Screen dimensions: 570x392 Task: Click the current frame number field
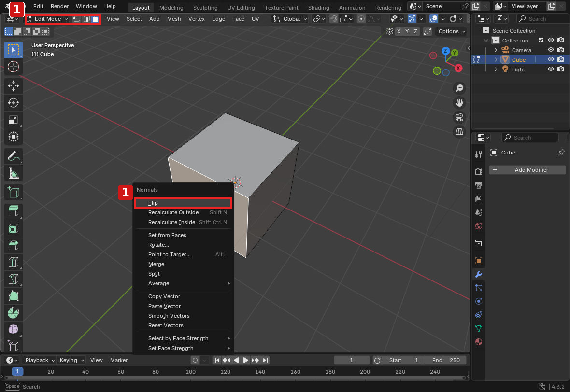352,360
